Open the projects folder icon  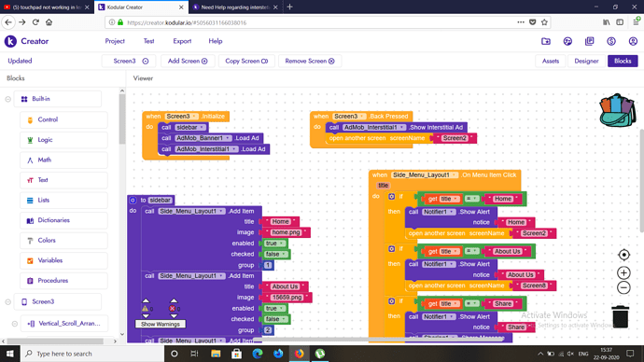coord(546,41)
